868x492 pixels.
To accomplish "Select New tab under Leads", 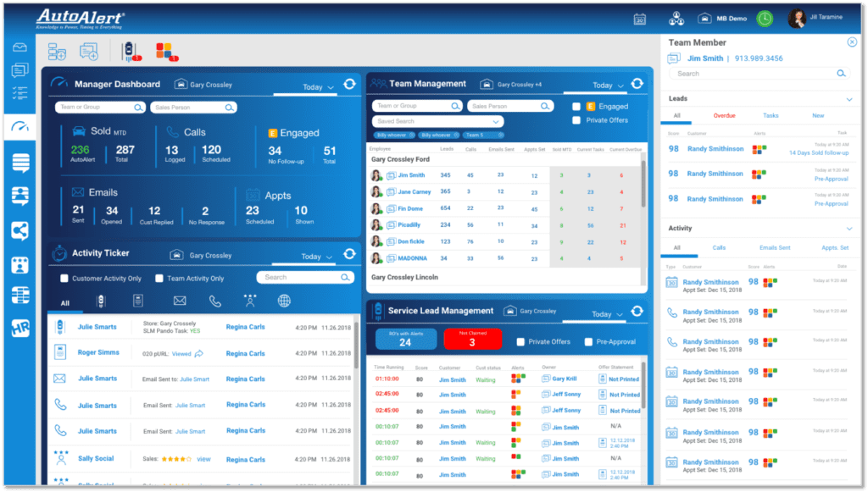I will coord(818,116).
